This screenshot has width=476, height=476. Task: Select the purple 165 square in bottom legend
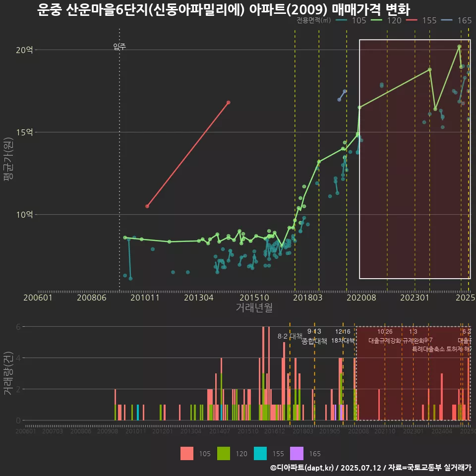297,454
